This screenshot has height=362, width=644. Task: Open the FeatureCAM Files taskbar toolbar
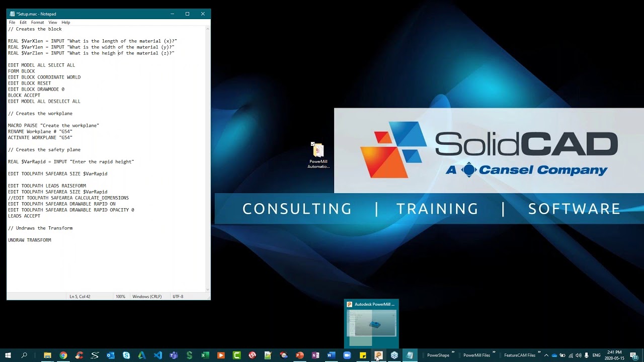520,355
